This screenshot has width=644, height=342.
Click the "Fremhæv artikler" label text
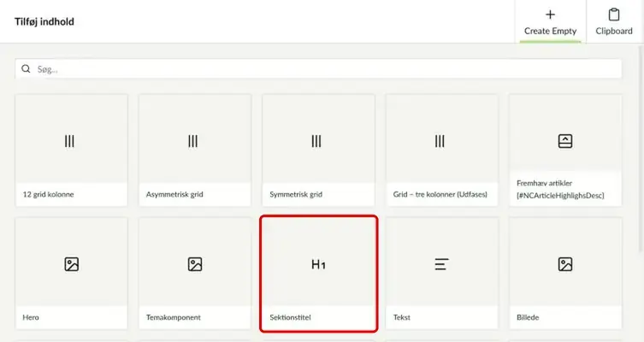[544, 183]
